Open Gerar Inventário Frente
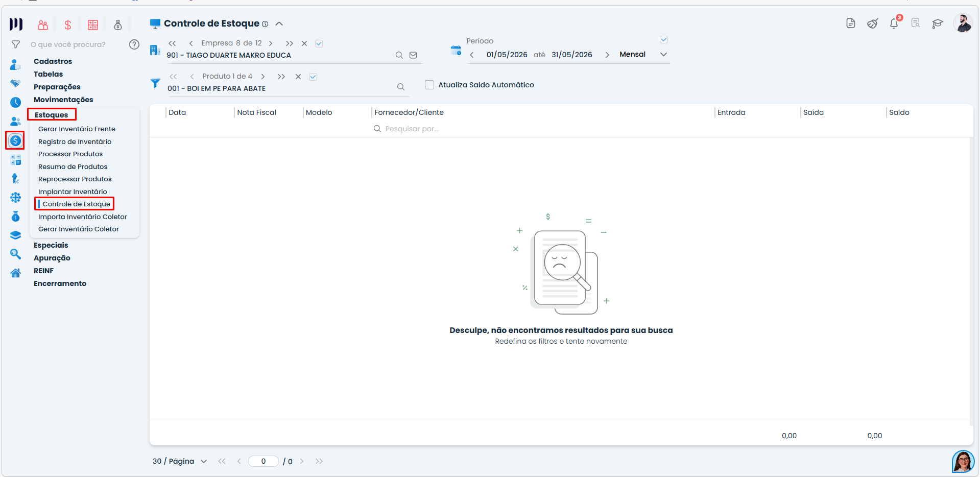This screenshot has height=477, width=980. click(x=77, y=129)
